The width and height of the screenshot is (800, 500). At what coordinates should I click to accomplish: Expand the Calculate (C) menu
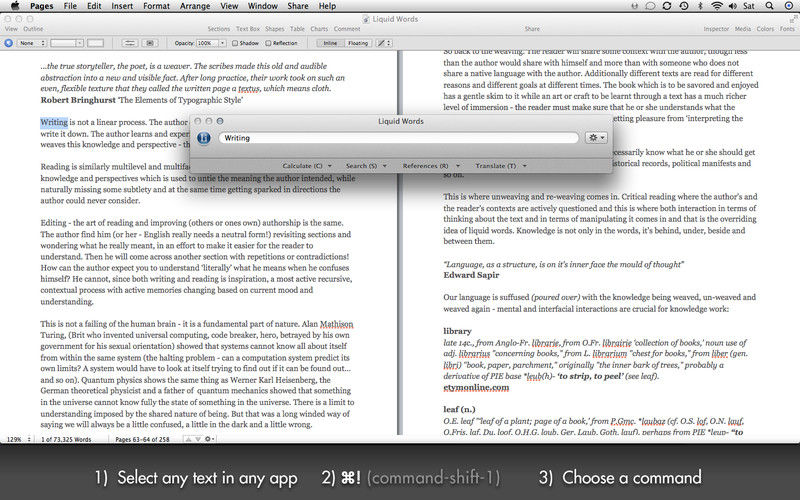pos(307,166)
